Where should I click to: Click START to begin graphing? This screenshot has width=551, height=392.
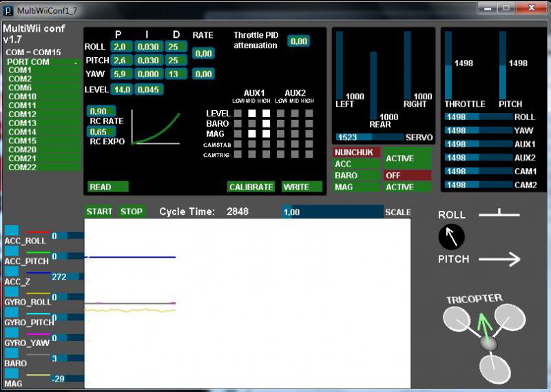[x=99, y=212]
